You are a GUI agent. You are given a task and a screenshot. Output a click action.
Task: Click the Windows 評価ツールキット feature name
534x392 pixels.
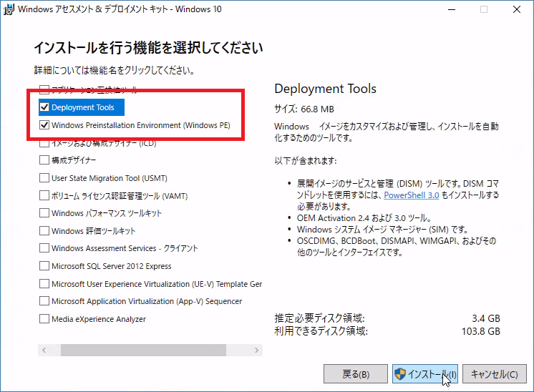click(93, 231)
